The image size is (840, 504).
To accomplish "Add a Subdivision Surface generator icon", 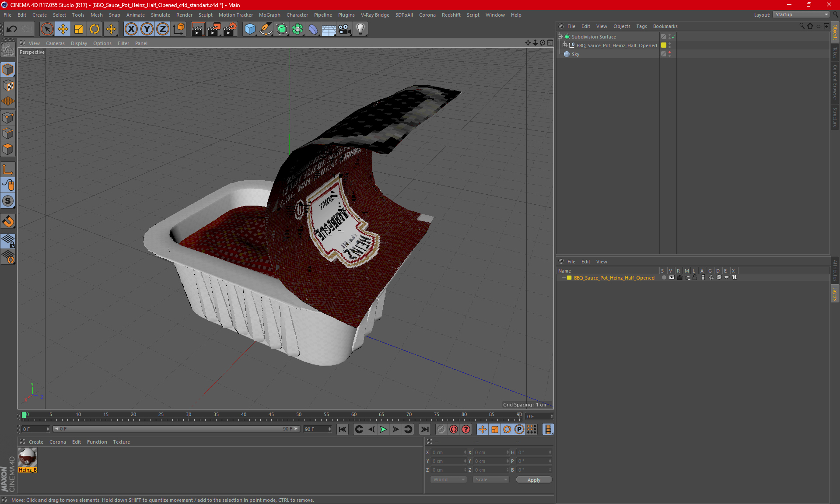I will point(282,29).
